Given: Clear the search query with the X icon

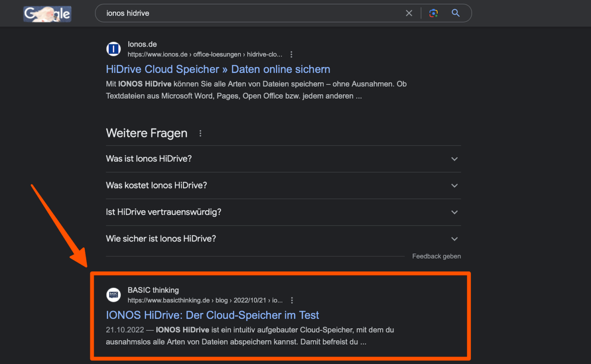Looking at the screenshot, I should tap(409, 13).
